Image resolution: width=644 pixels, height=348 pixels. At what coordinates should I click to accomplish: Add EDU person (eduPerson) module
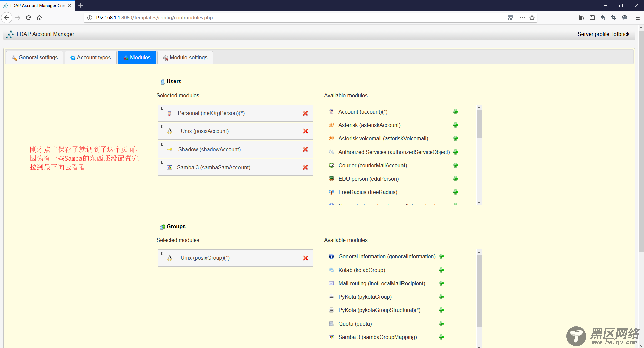455,179
